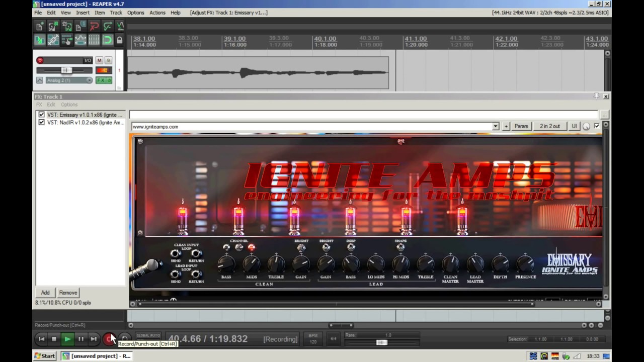This screenshot has width=644, height=362.
Task: Click the Presence knob on amp
Action: point(525,263)
